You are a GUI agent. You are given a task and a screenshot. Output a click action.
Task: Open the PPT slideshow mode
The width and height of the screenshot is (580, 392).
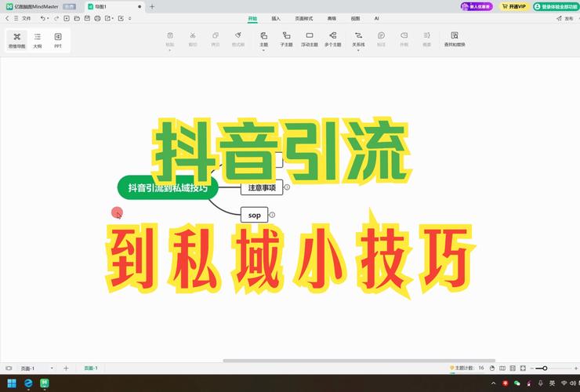58,40
